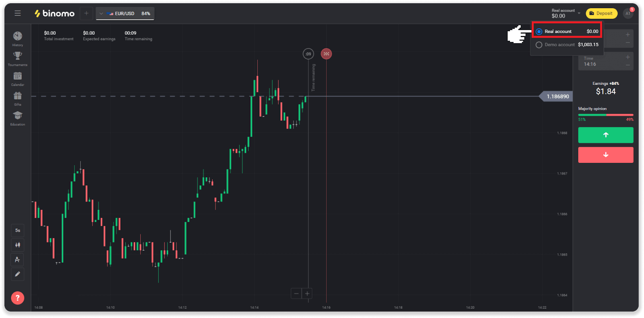Open the Gifts section
The height and width of the screenshot is (318, 644).
18,98
